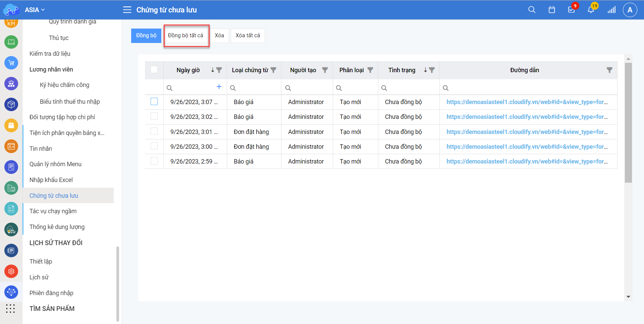644x324 pixels.
Task: Open Thống kê dung lượng menu item
Action: coord(57,227)
